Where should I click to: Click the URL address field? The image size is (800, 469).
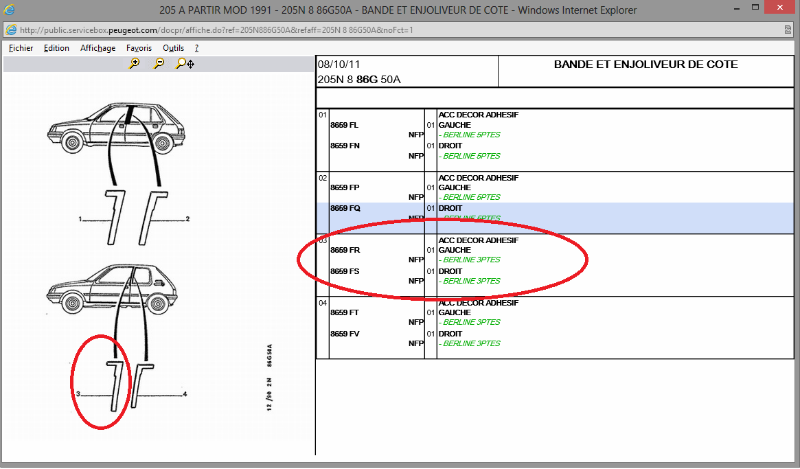click(398, 30)
